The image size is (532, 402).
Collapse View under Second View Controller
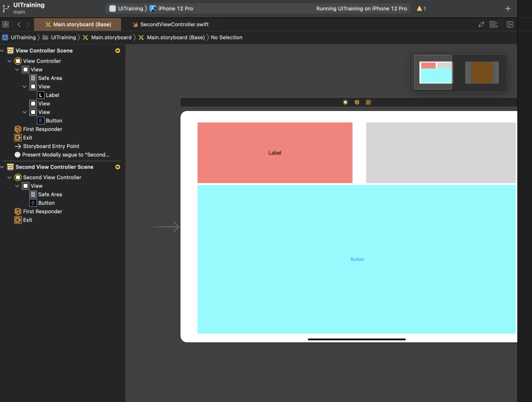coord(17,186)
